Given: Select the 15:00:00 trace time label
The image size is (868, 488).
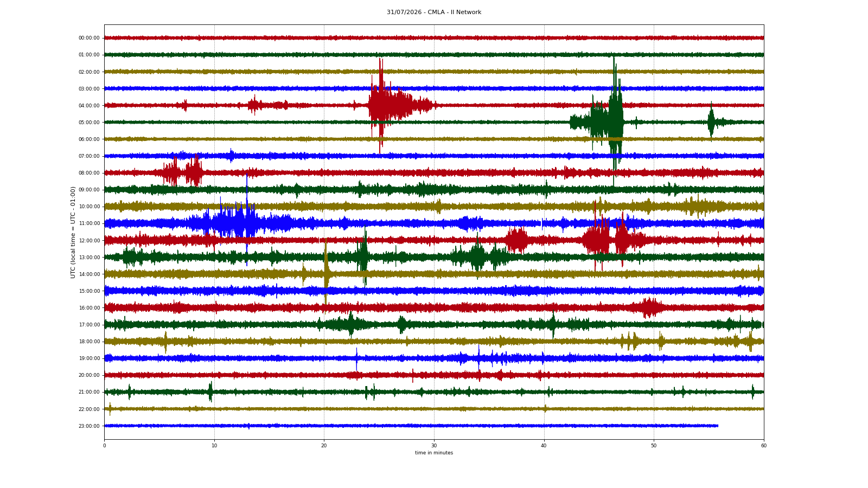Looking at the screenshot, I should (x=89, y=291).
